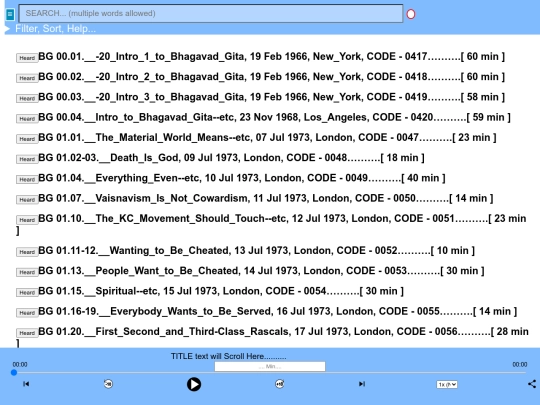Mark BG 01.13 People_Want_to_Be_Cheated as Heard
The width and height of the screenshot is (540, 405).
pos(27,272)
